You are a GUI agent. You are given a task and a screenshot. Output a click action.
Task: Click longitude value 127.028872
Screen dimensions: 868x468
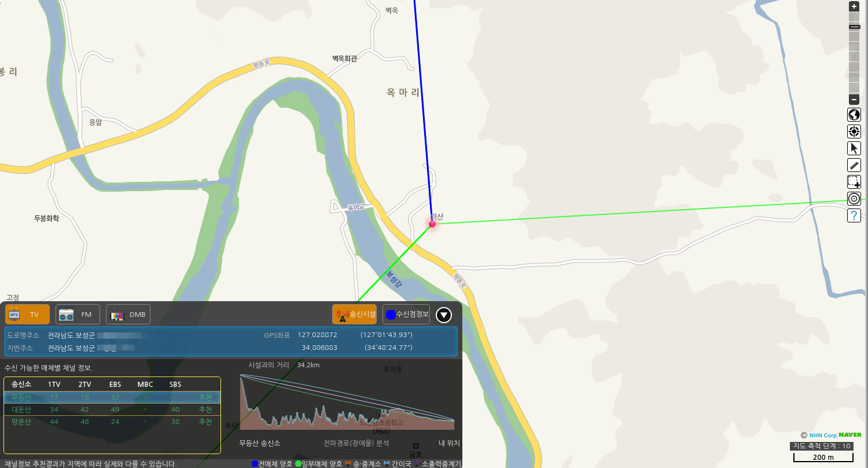coord(317,335)
